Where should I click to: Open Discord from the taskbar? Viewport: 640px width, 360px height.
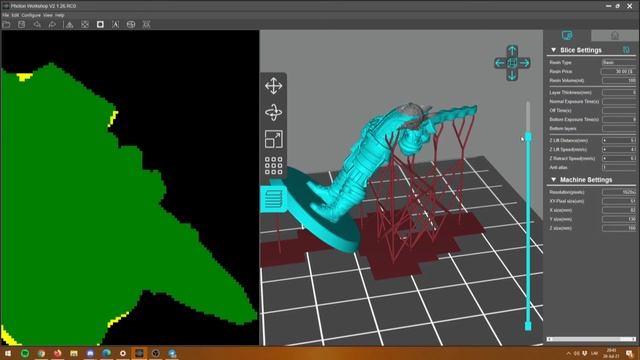click(90, 353)
